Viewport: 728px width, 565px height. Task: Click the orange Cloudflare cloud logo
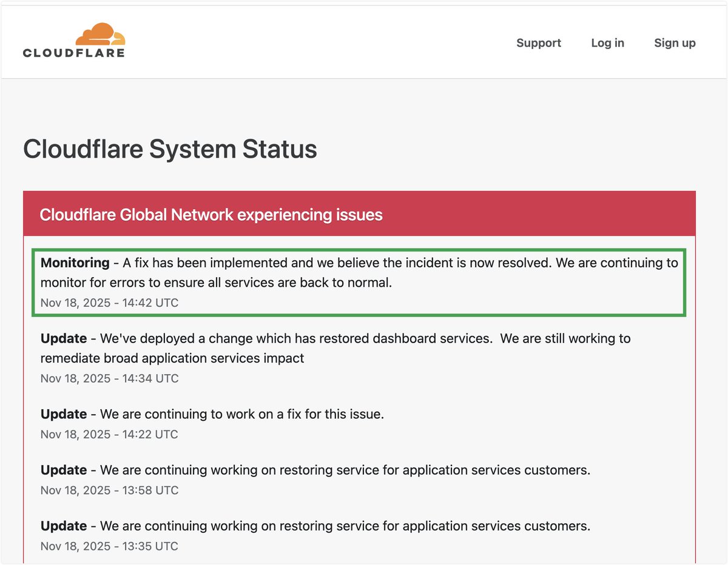[x=103, y=34]
